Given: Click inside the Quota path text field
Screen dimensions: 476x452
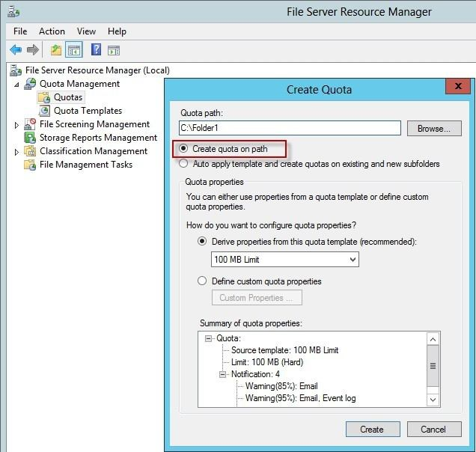Looking at the screenshot, I should pos(290,128).
